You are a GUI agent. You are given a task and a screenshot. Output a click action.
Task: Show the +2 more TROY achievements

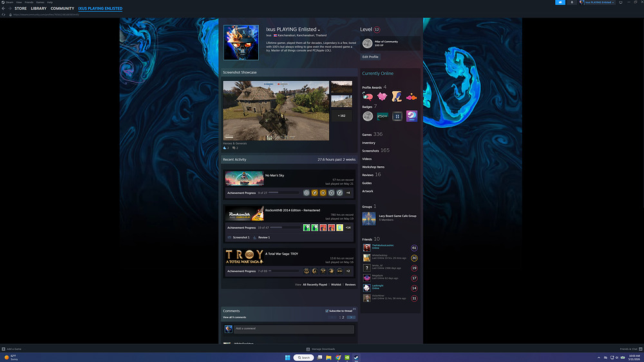348,271
